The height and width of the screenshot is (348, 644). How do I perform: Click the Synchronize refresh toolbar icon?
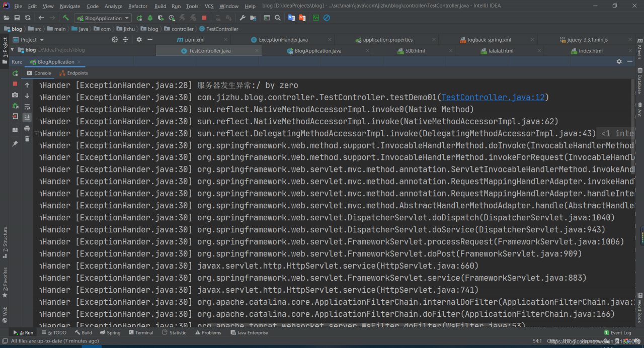pos(28,18)
